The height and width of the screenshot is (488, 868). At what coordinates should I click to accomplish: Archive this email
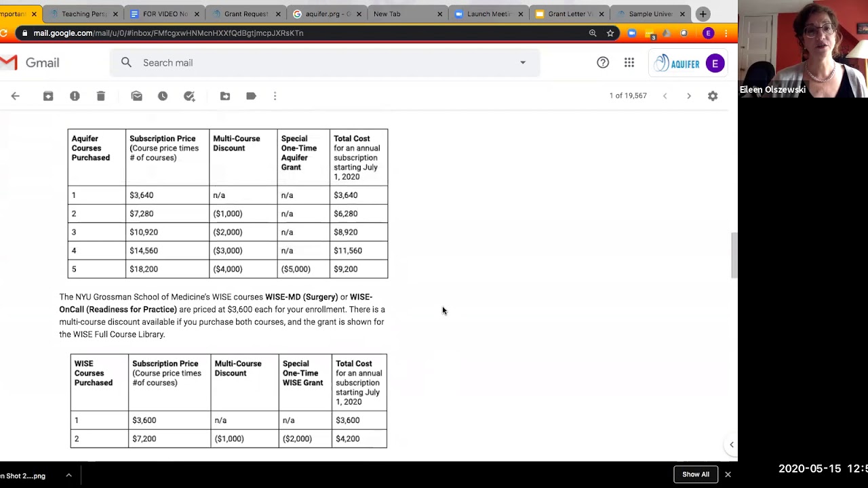point(48,96)
